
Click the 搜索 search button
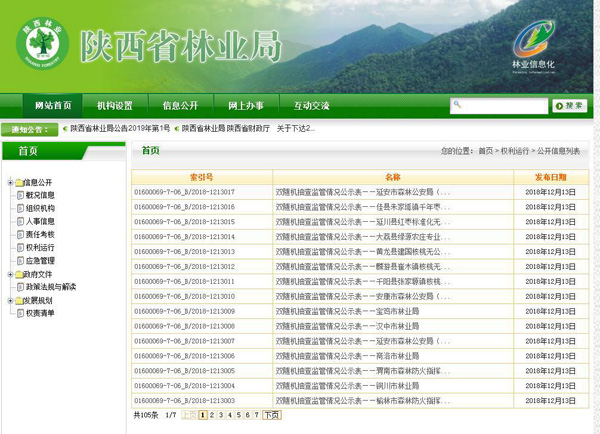(x=569, y=105)
